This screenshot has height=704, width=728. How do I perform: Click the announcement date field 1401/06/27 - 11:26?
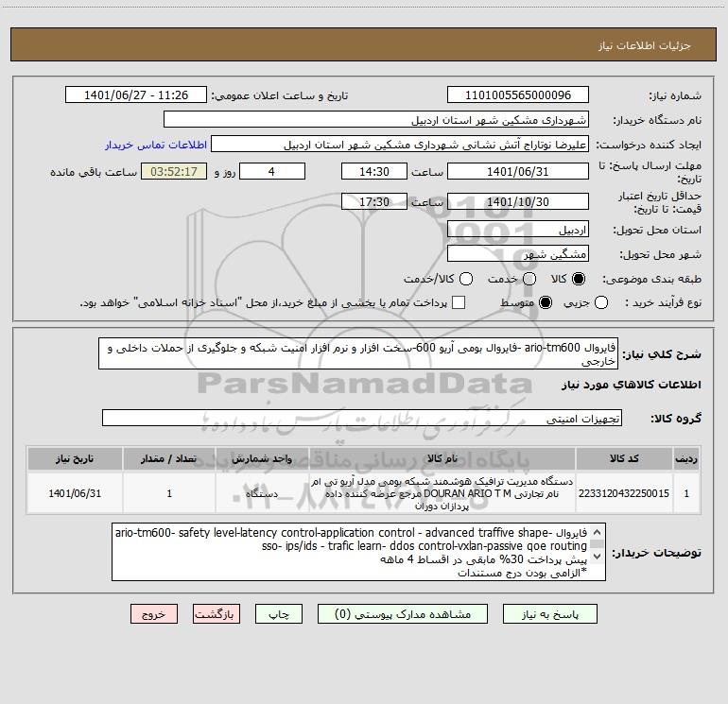tap(136, 95)
